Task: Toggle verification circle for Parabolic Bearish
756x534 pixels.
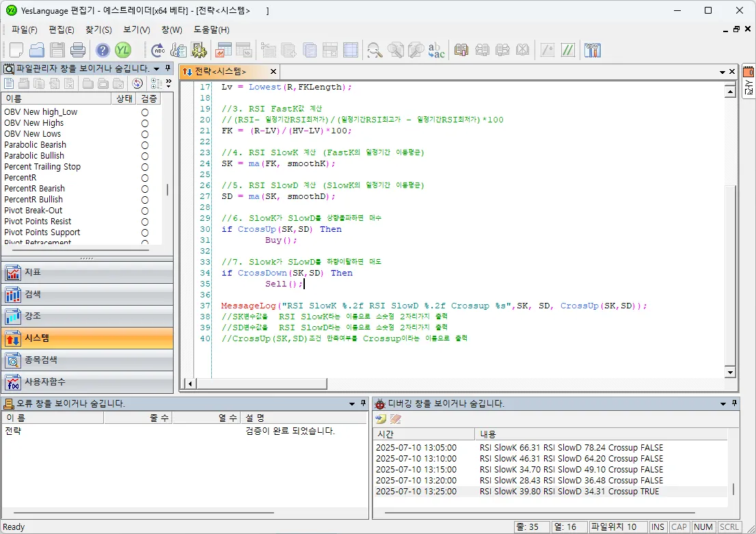Action: coord(144,145)
